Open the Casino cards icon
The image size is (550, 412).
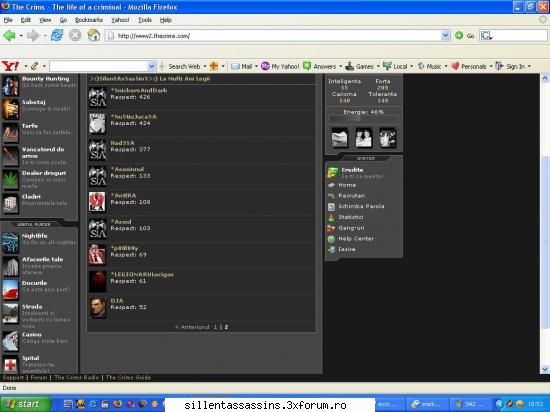tap(10, 341)
